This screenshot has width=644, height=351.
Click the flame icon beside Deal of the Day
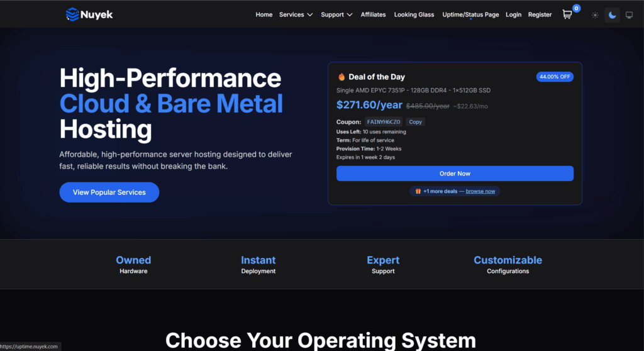tap(341, 77)
